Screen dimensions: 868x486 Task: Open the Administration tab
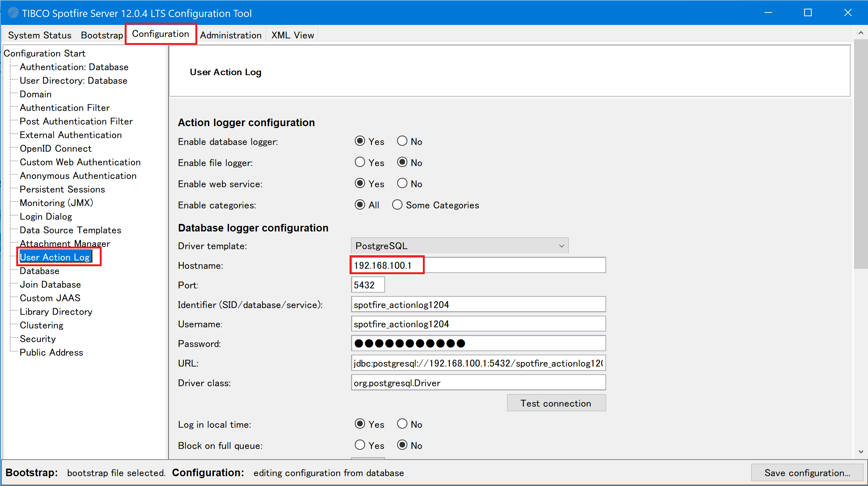point(231,35)
